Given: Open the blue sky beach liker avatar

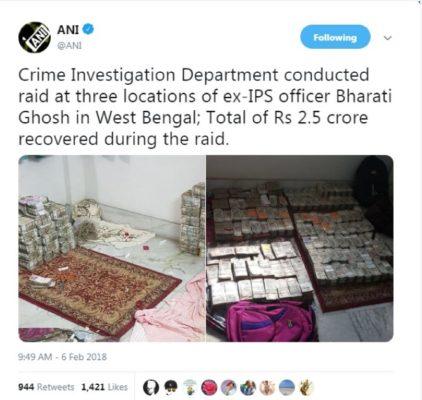Looking at the screenshot, I should tap(287, 387).
